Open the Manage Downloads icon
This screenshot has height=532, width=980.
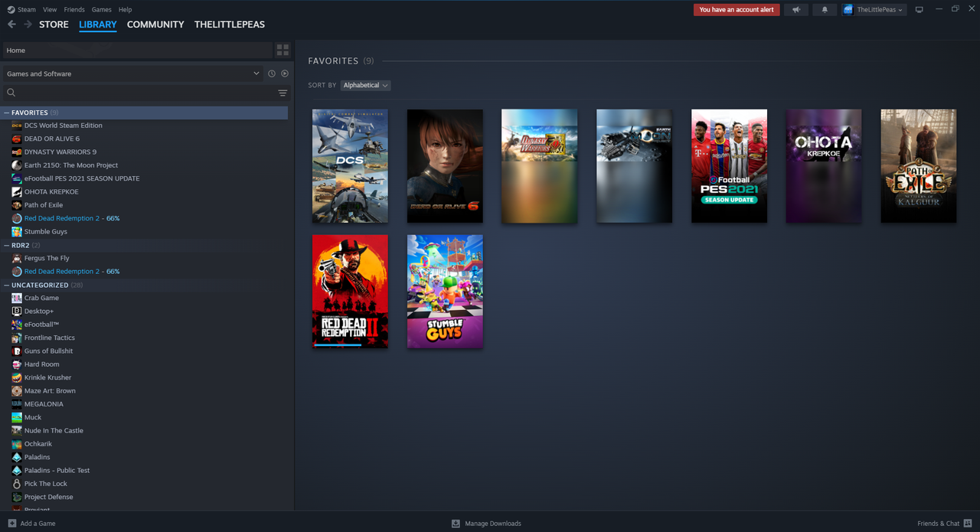(456, 524)
